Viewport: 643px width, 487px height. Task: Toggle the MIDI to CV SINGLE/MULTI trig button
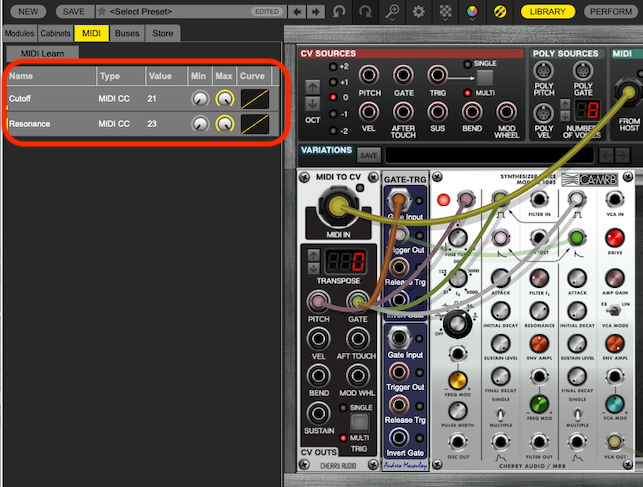tap(359, 422)
